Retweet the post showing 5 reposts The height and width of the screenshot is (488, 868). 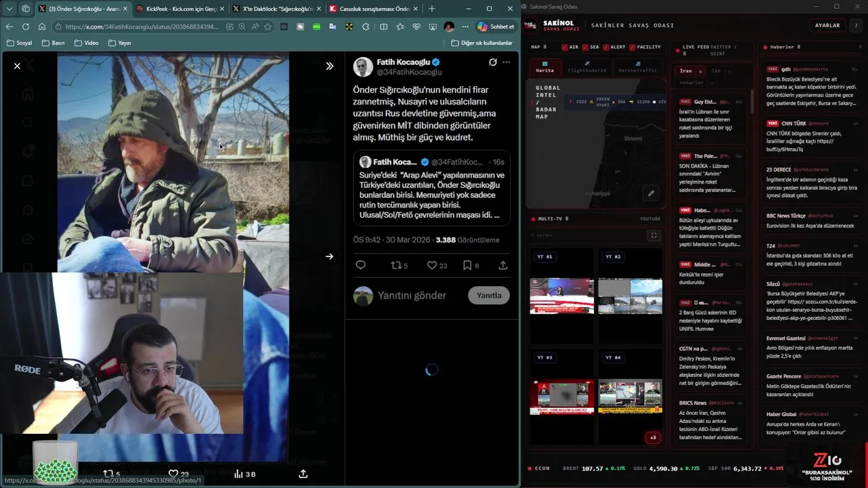pos(399,265)
